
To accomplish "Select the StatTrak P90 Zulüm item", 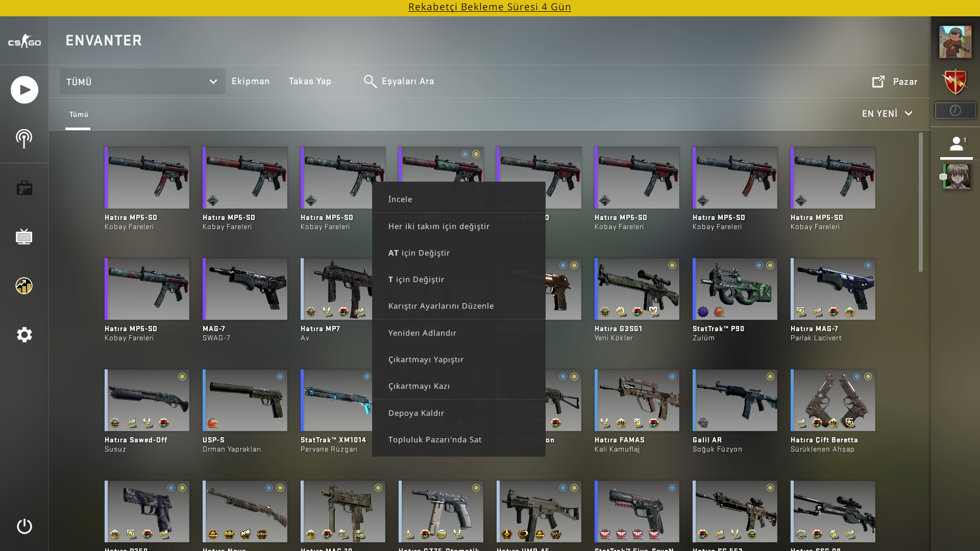I will [734, 289].
